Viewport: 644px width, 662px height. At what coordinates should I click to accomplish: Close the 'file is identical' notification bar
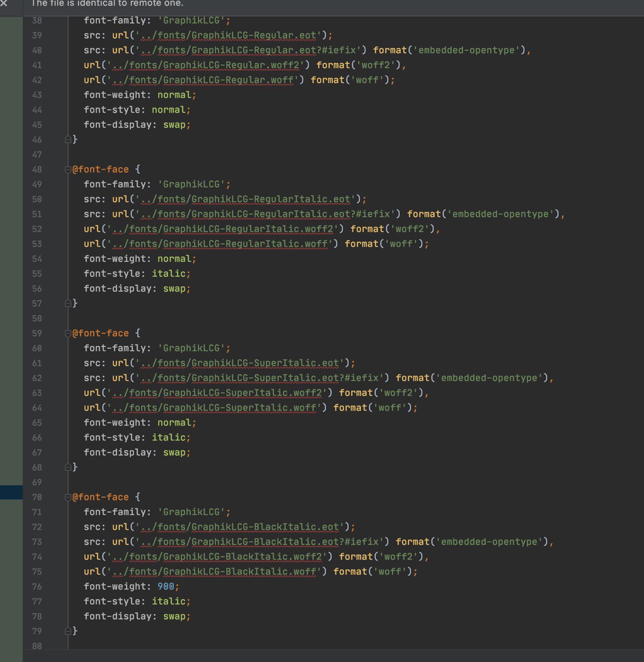pyautogui.click(x=4, y=4)
